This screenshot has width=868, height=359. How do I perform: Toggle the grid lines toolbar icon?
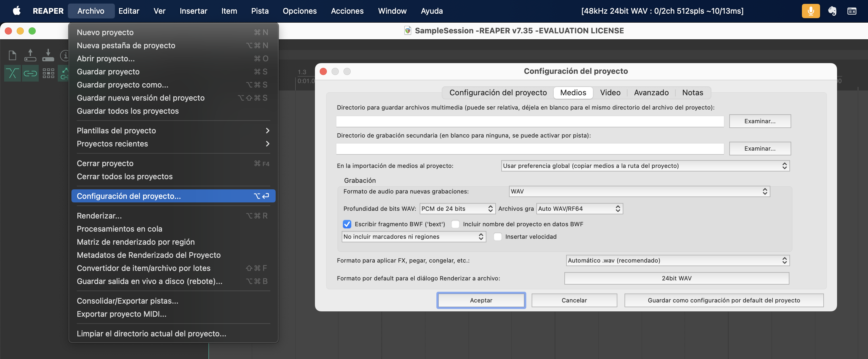pos(48,73)
